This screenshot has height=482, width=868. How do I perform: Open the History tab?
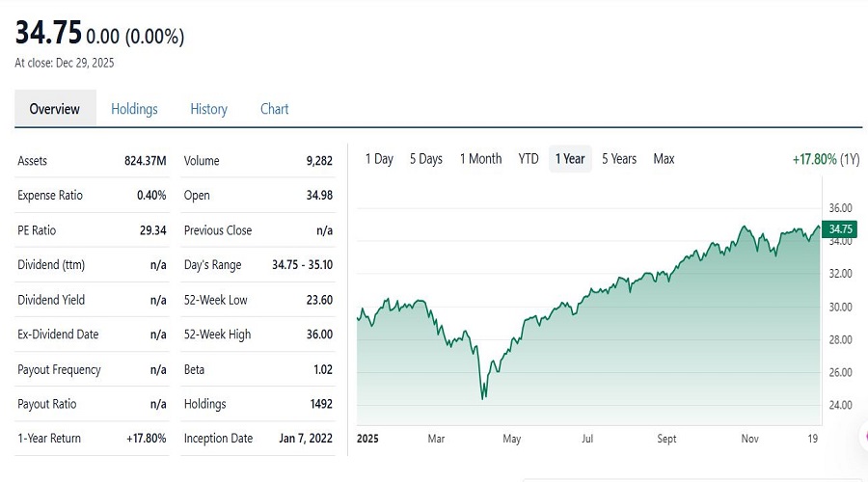[x=208, y=109]
